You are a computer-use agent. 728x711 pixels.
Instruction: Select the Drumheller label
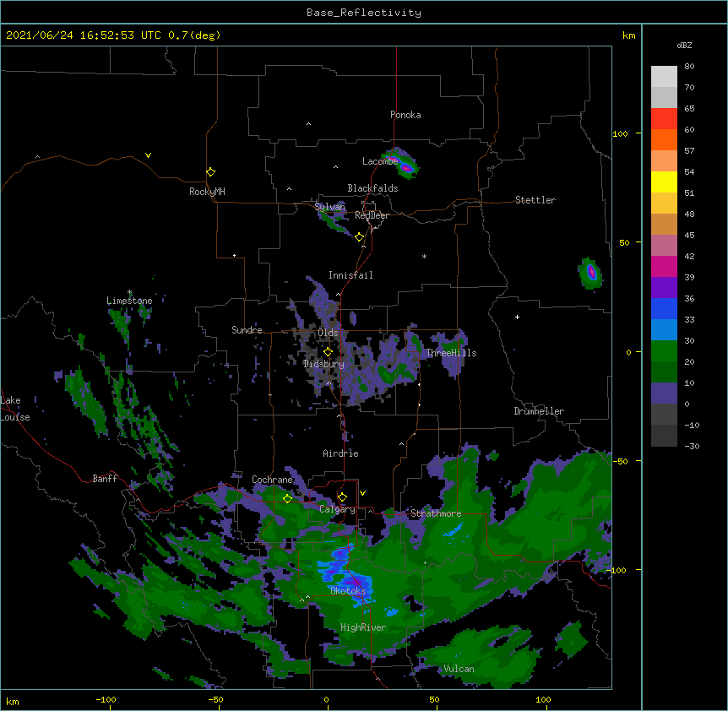(539, 411)
